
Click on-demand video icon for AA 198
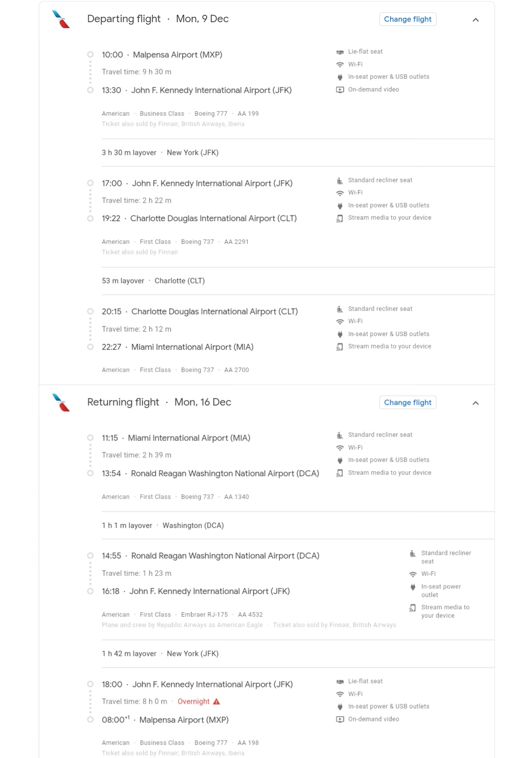point(340,720)
